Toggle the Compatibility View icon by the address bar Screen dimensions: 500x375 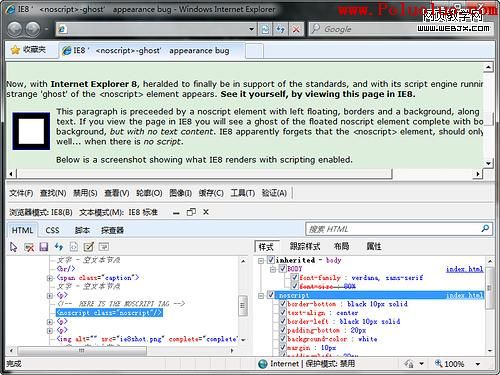tap(265, 30)
